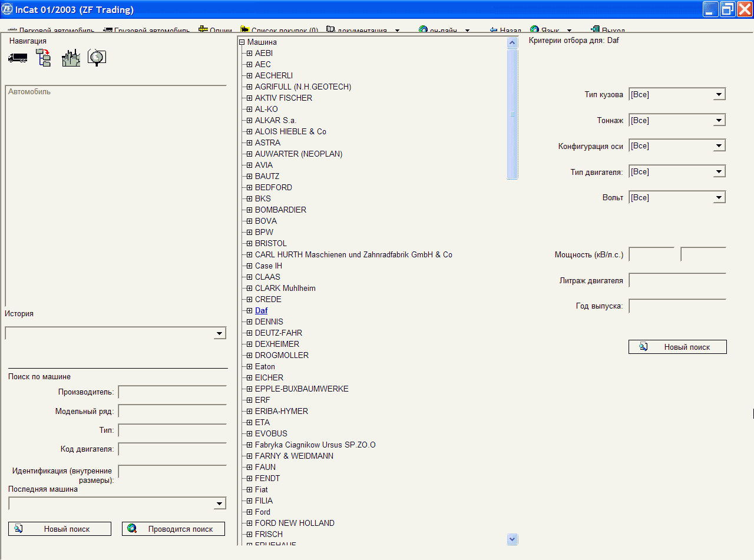Open the Тип кузова dropdown

(719, 95)
